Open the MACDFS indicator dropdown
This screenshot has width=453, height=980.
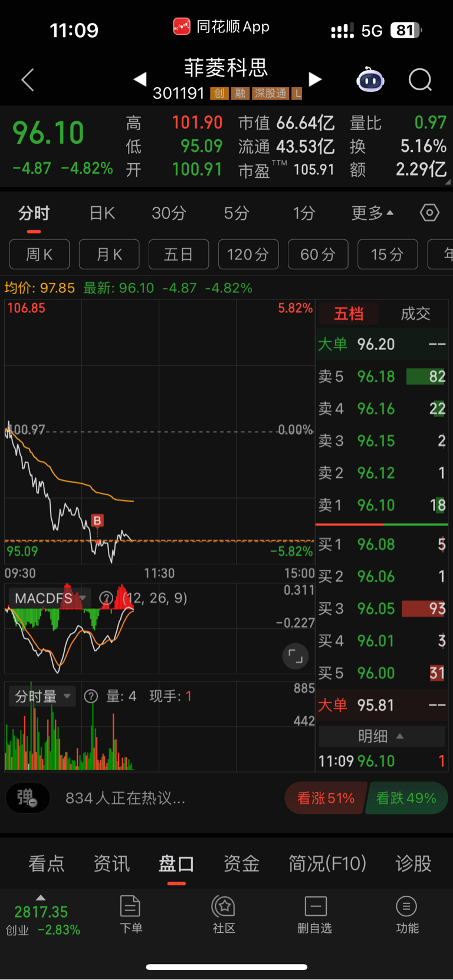50,598
